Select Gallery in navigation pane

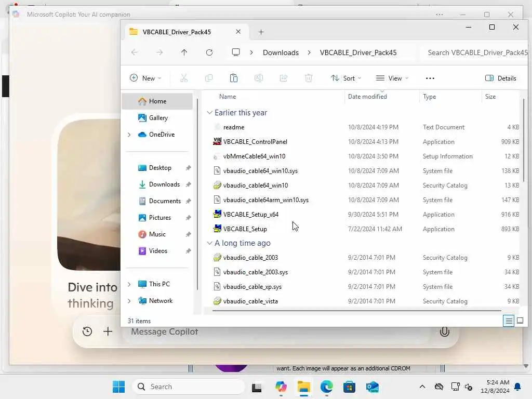pos(157,118)
